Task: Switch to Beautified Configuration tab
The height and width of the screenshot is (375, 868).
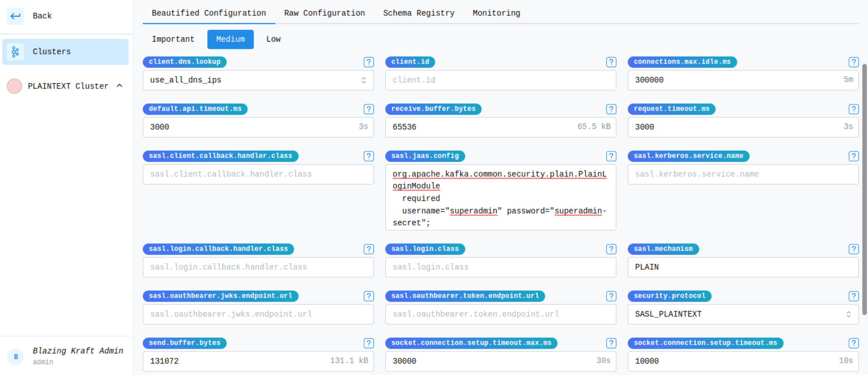Action: (x=209, y=13)
